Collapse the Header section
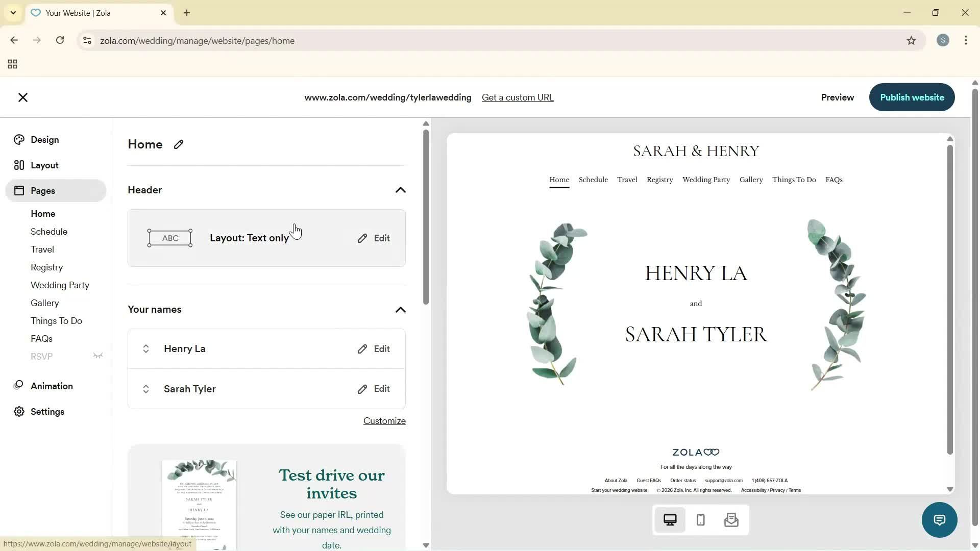This screenshot has height=551, width=980. 401,190
